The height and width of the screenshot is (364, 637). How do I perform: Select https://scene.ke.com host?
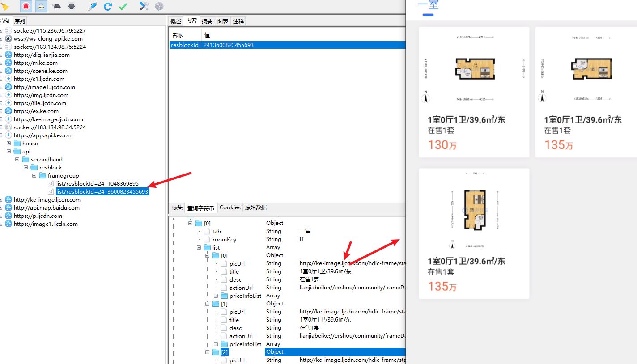coord(41,71)
